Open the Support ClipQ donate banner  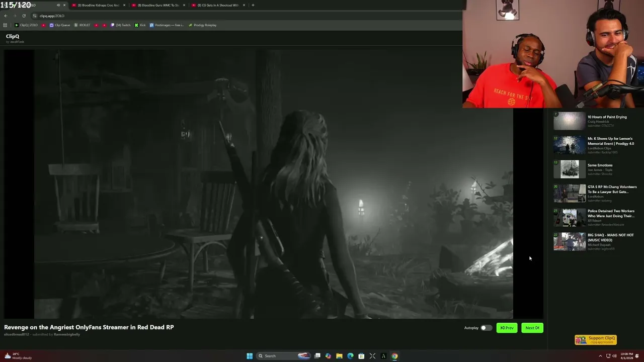(x=596, y=340)
